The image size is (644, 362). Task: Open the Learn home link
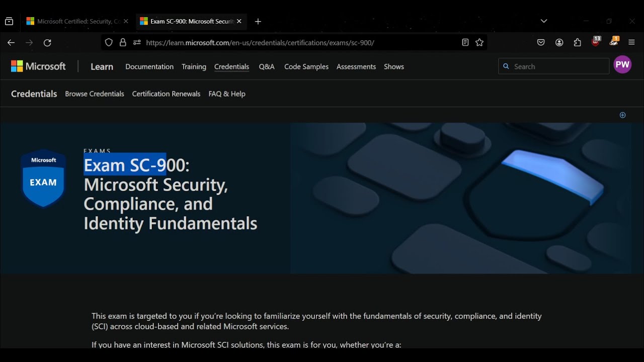tap(102, 66)
